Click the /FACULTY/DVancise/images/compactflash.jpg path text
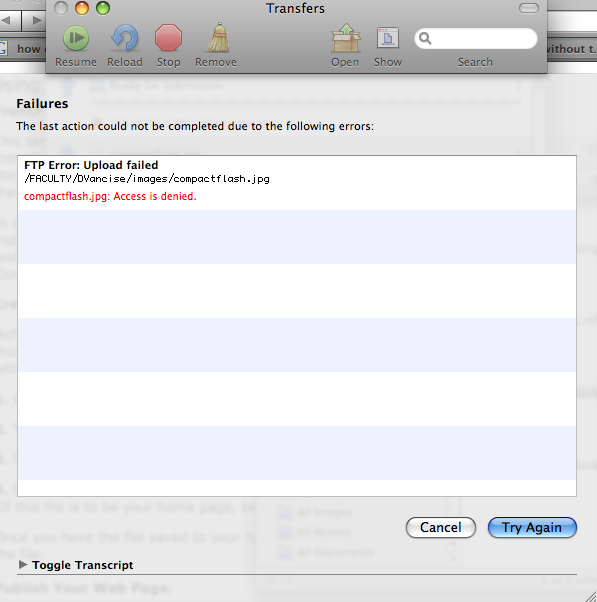Screen dimensions: 597x602 point(147,179)
